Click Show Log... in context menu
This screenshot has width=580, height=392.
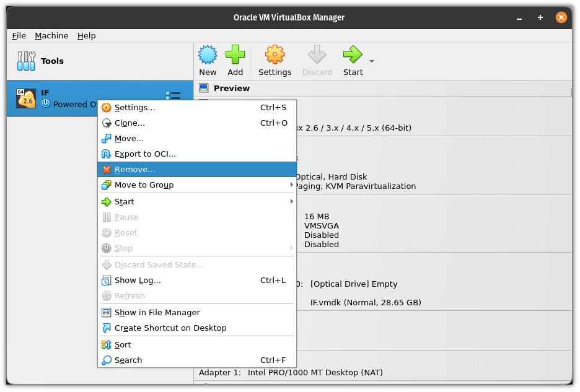[x=138, y=281]
